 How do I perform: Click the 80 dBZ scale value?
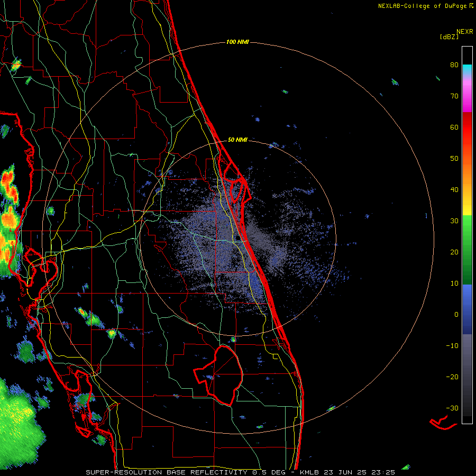454,65
